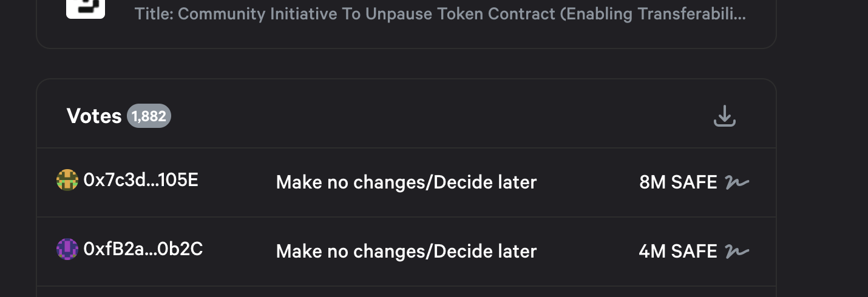Open voter address 0xfB2a...0b2C

(143, 250)
